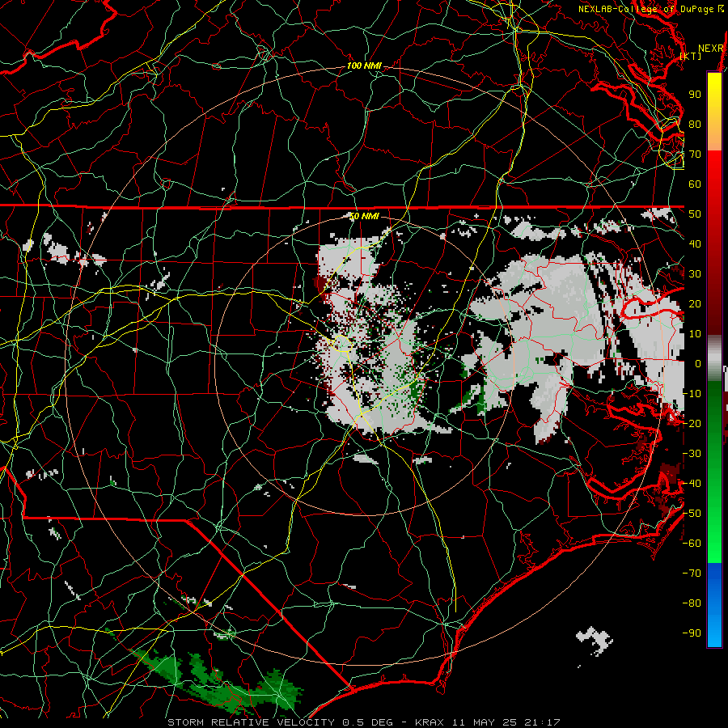This screenshot has width=728, height=728.
Task: Select the 0 value on velocity scale
Action: click(698, 364)
